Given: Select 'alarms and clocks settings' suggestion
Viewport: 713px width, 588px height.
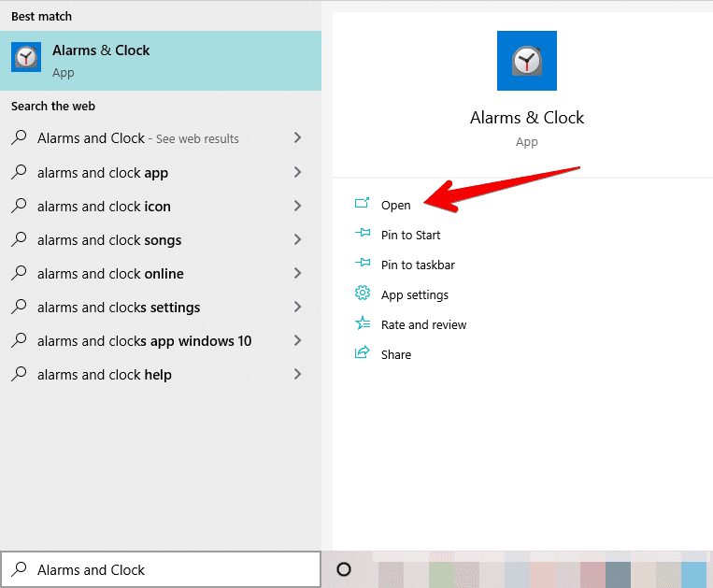Looking at the screenshot, I should pyautogui.click(x=161, y=307).
